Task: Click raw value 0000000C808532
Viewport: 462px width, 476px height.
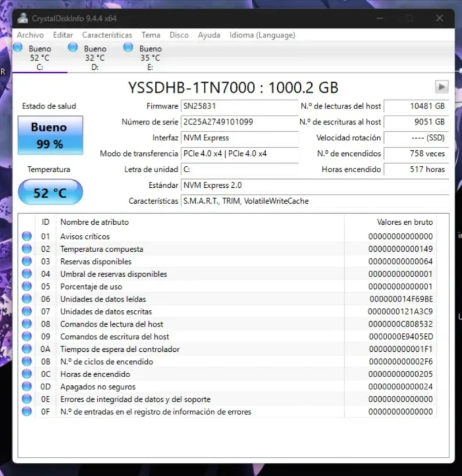Action: coord(401,324)
